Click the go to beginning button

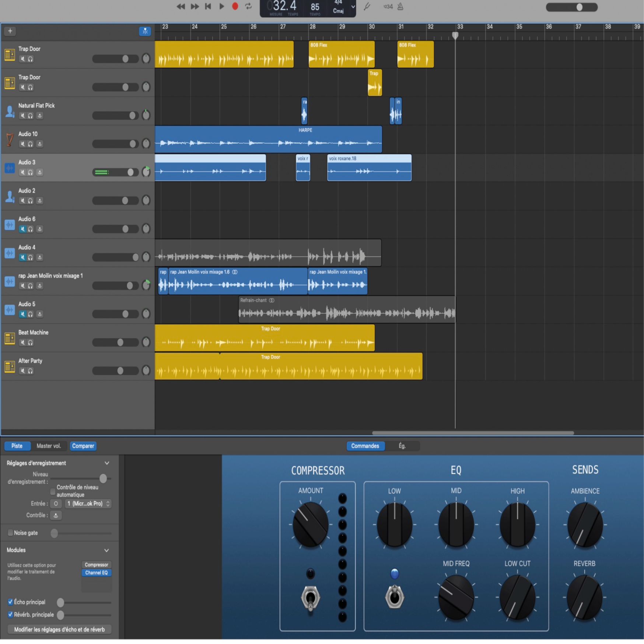click(208, 6)
